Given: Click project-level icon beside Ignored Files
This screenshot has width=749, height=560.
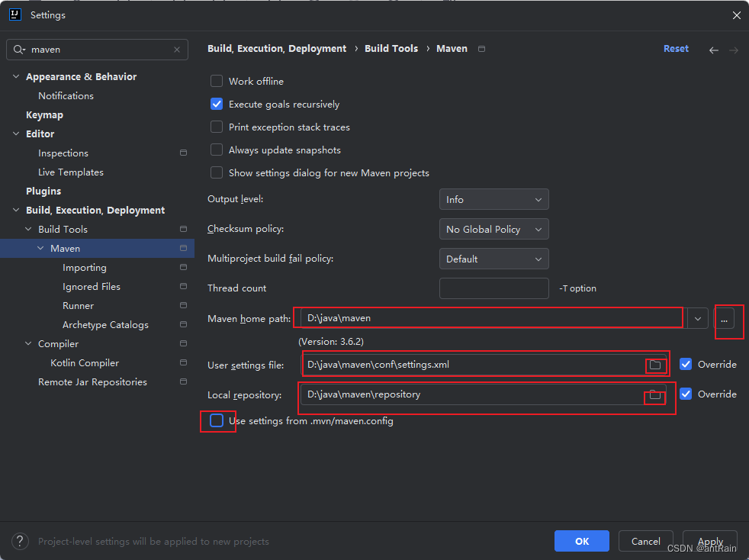Looking at the screenshot, I should [x=183, y=286].
